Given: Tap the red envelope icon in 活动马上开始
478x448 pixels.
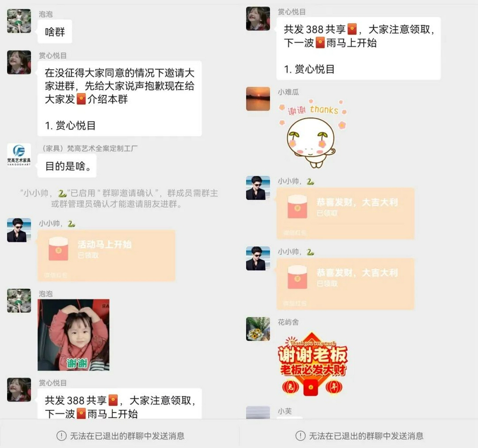Looking at the screenshot, I should tap(58, 248).
